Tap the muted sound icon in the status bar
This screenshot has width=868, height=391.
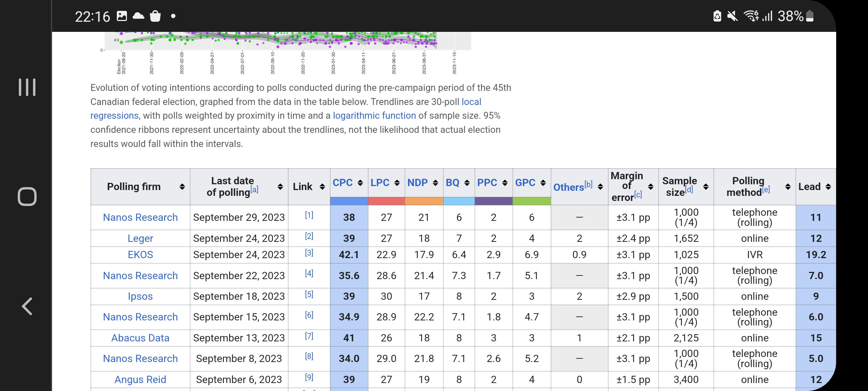733,16
